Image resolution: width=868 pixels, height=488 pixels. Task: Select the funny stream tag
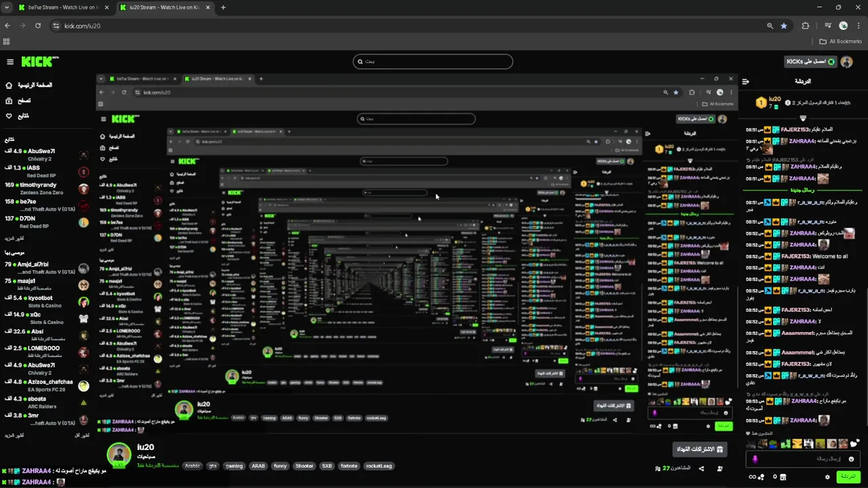[x=280, y=466]
